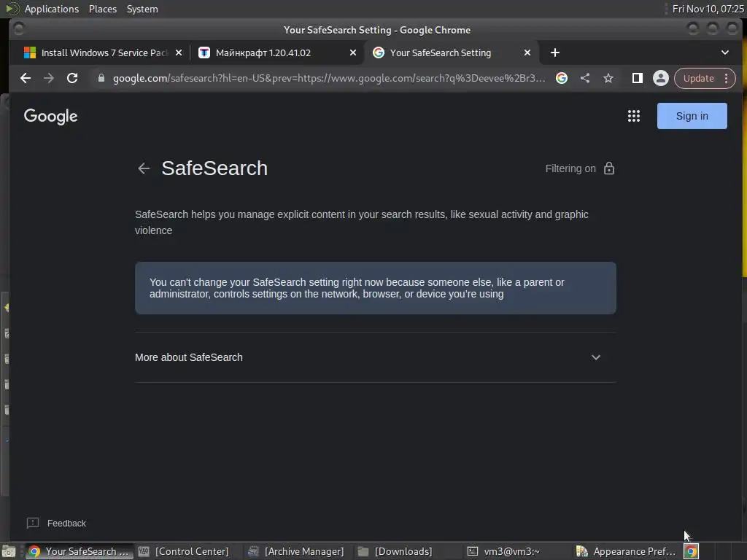The image size is (747, 560).
Task: Share this page using share icon
Action: (x=585, y=78)
